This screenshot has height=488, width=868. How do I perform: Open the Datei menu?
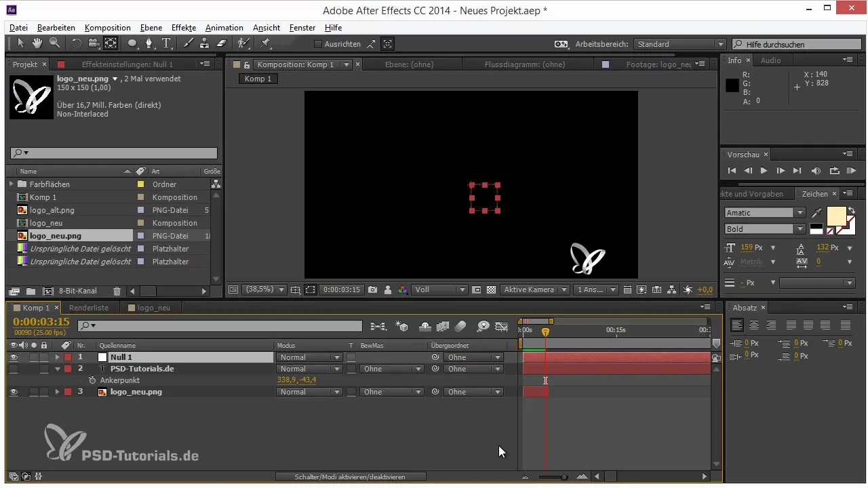18,28
